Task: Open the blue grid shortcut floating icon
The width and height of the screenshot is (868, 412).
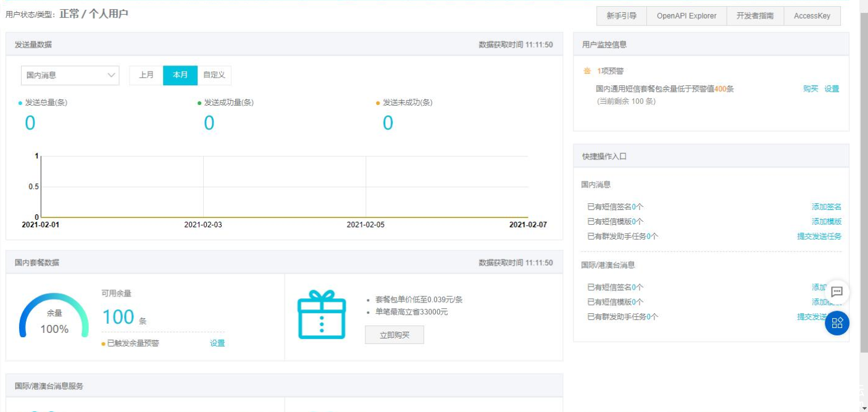Action: (837, 323)
